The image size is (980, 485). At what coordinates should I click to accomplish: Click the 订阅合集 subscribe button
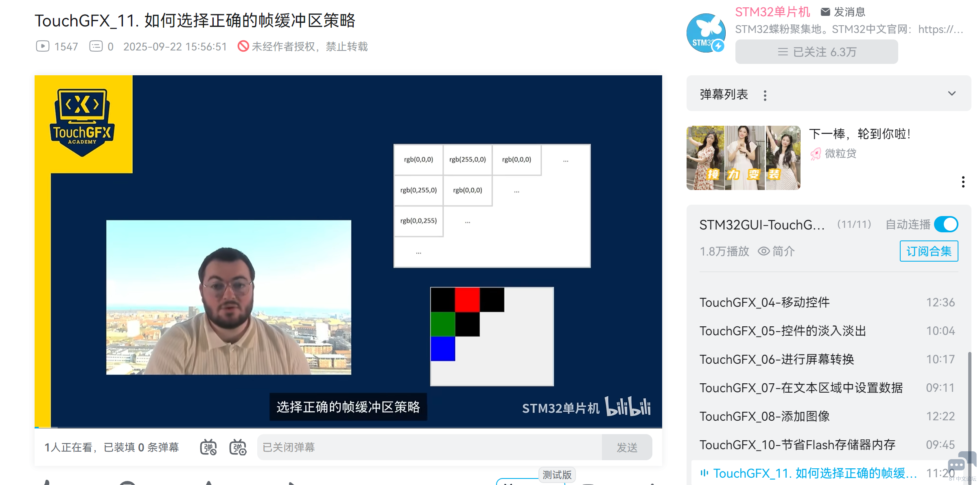(929, 251)
